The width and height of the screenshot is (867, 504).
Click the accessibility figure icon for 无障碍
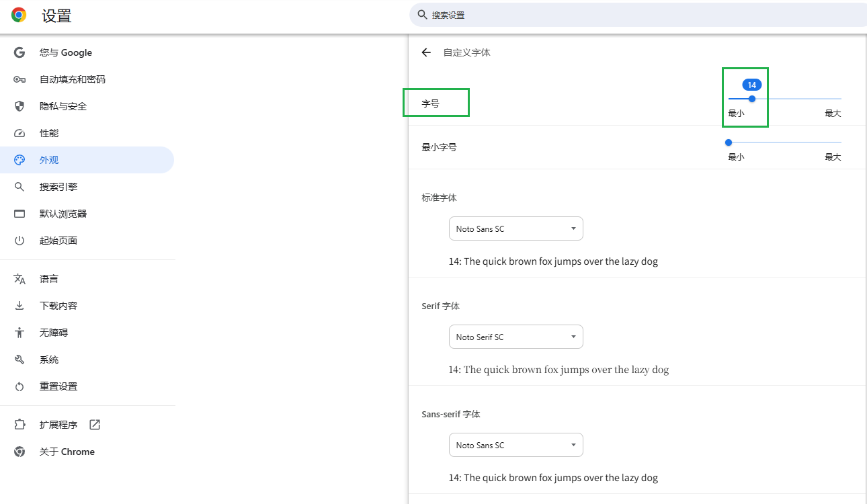point(19,333)
